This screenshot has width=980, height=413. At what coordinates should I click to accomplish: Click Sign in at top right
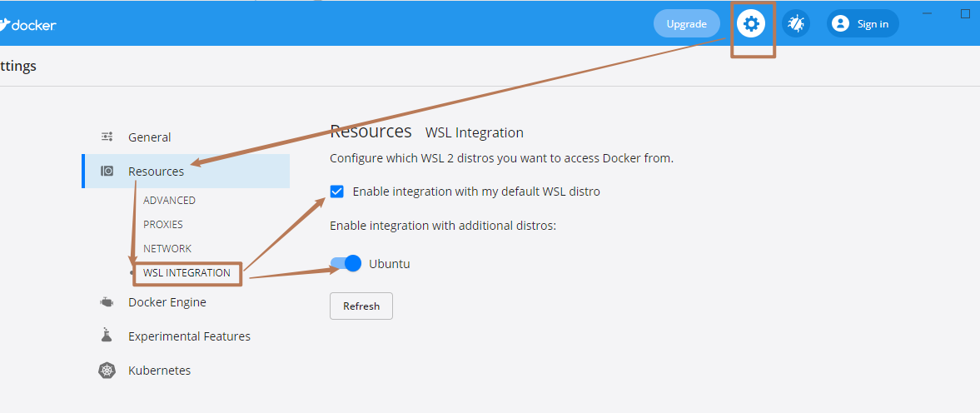click(873, 24)
